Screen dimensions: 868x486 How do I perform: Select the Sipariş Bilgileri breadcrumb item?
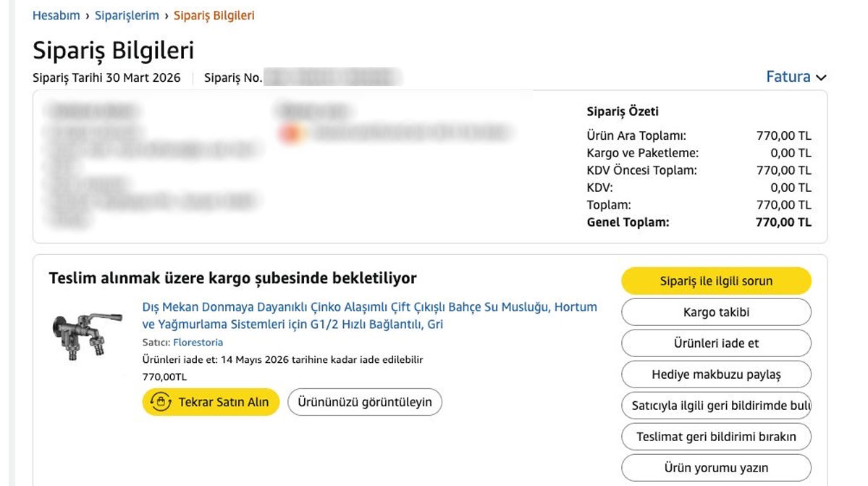click(214, 15)
